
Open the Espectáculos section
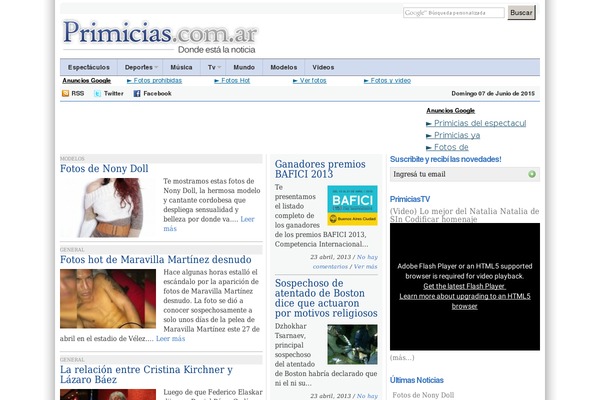click(x=89, y=67)
